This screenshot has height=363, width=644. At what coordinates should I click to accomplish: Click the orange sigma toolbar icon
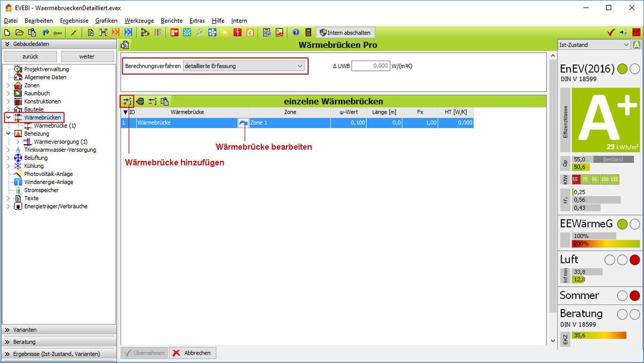tap(115, 33)
